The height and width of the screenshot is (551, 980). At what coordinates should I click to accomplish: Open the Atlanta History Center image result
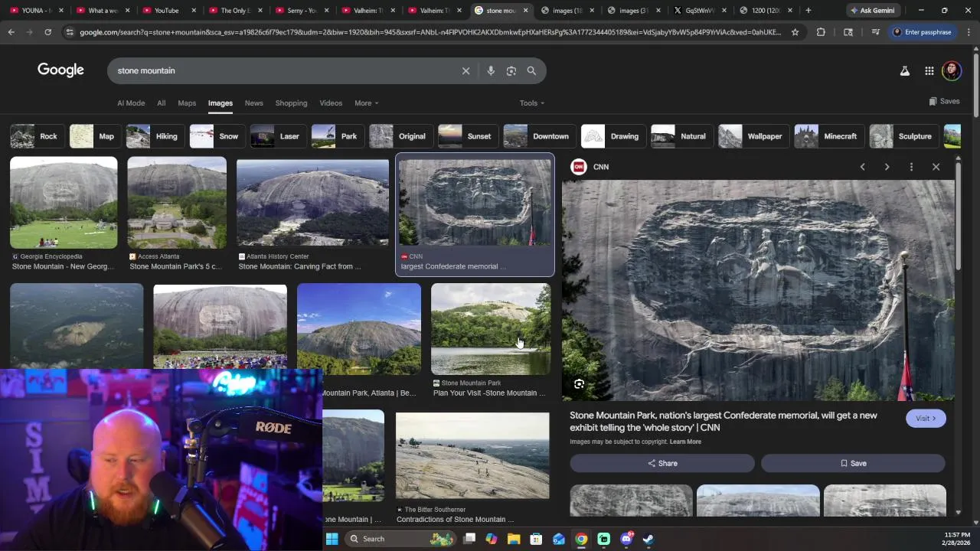click(312, 203)
